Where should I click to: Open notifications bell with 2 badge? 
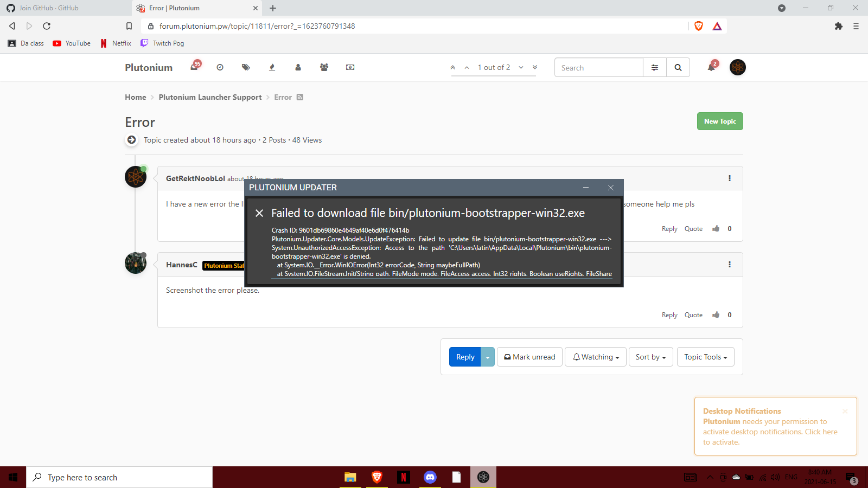712,67
